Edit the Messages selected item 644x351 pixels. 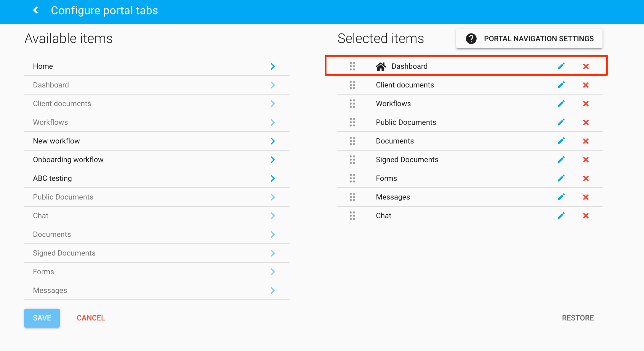(x=561, y=197)
